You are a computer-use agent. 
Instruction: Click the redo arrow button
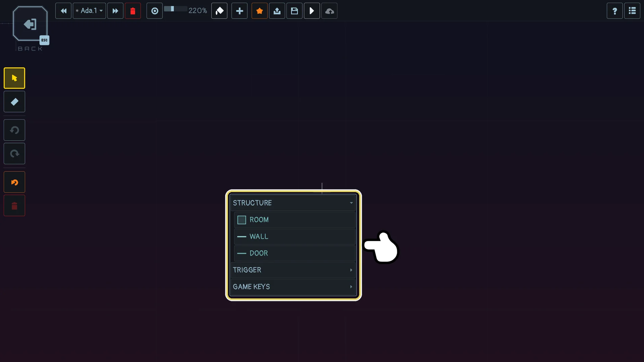pyautogui.click(x=14, y=154)
